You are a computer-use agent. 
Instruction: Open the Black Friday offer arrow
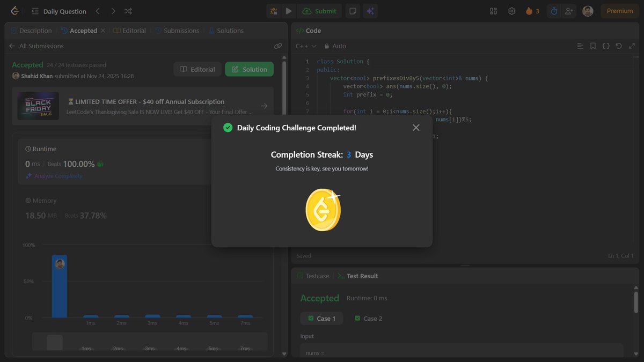coord(264,106)
